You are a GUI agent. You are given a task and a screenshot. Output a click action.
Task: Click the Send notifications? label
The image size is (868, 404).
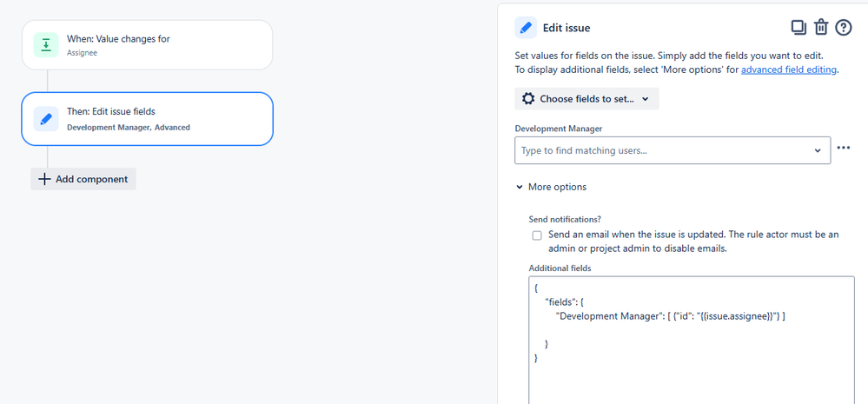click(x=565, y=219)
